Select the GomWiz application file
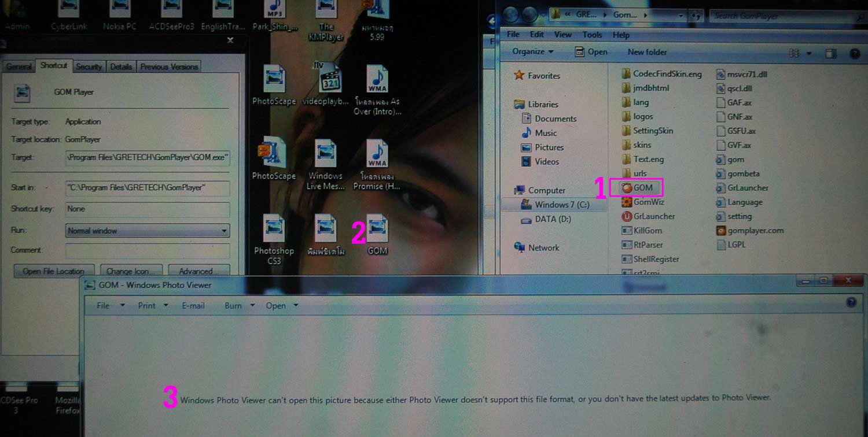 pos(643,202)
